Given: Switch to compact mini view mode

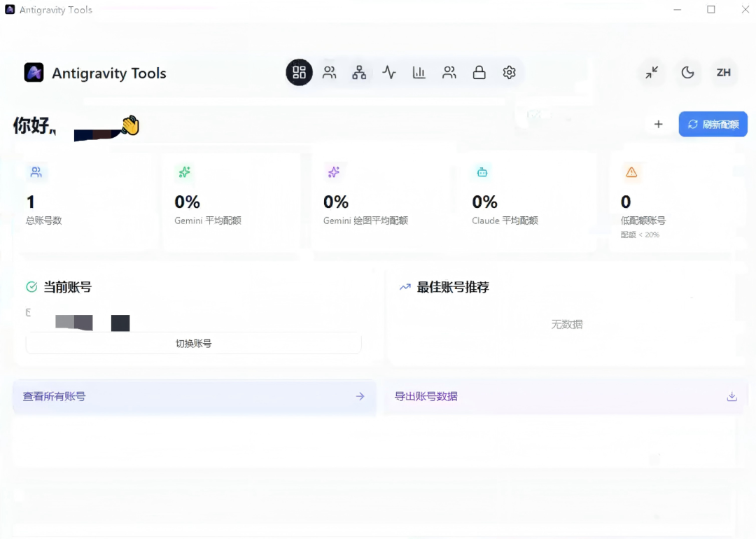Looking at the screenshot, I should coord(652,72).
